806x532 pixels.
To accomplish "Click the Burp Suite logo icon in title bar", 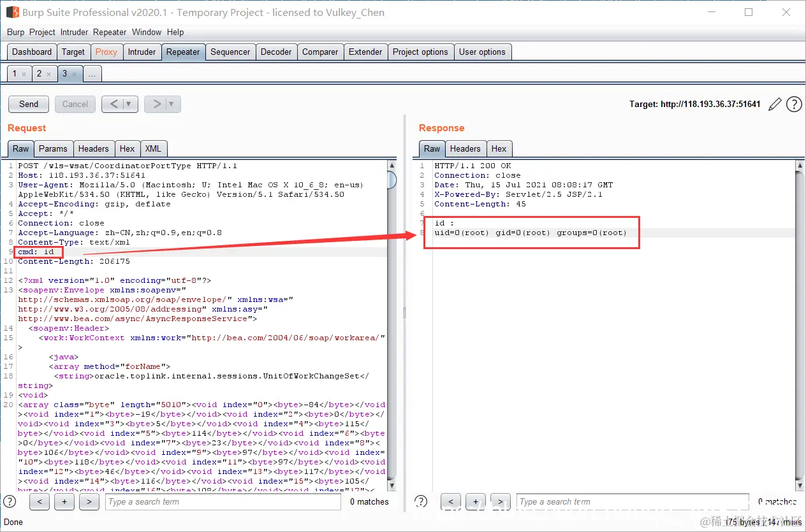I will (x=12, y=12).
